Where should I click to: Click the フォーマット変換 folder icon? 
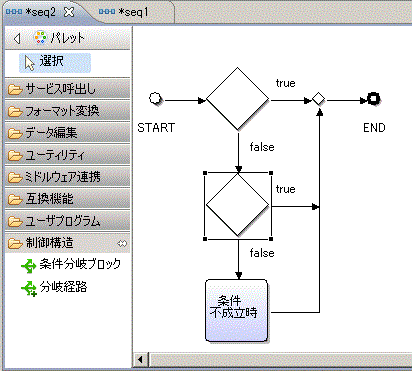click(x=15, y=111)
